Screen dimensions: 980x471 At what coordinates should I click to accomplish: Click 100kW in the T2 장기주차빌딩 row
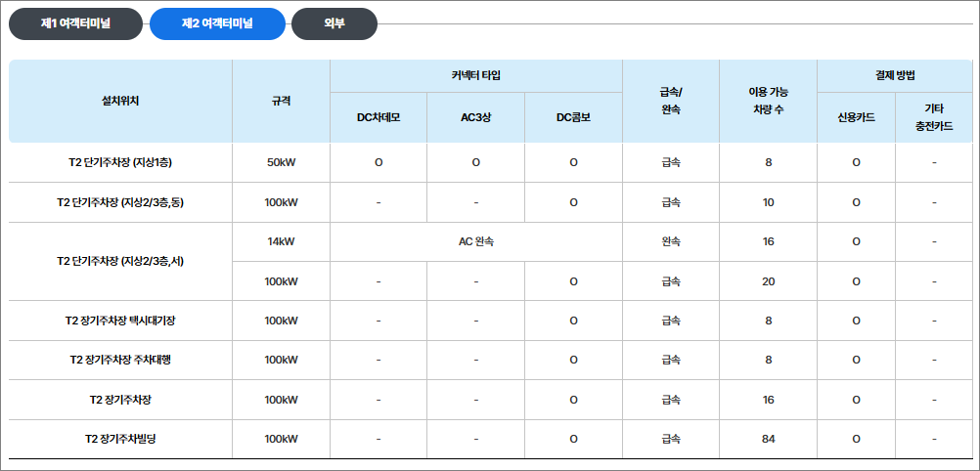pyautogui.click(x=282, y=439)
